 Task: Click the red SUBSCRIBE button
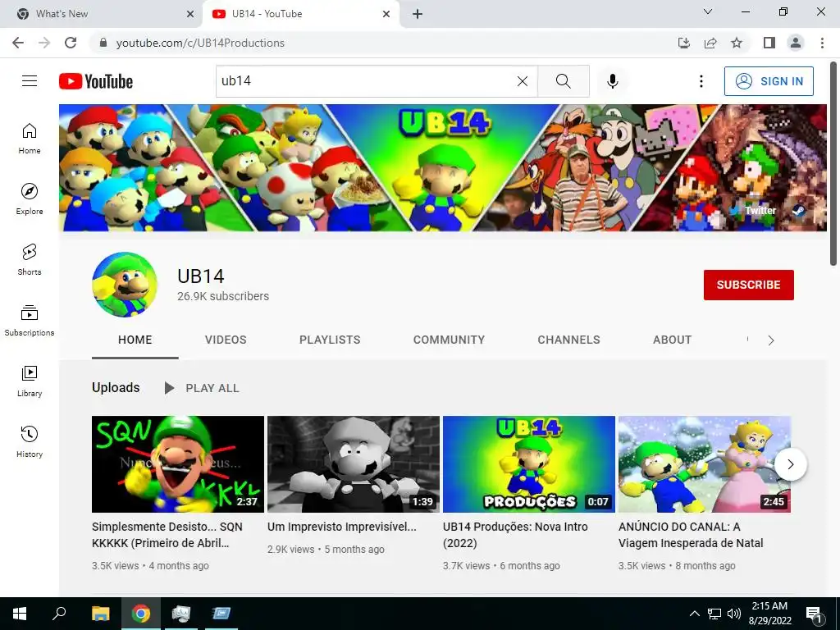click(748, 285)
